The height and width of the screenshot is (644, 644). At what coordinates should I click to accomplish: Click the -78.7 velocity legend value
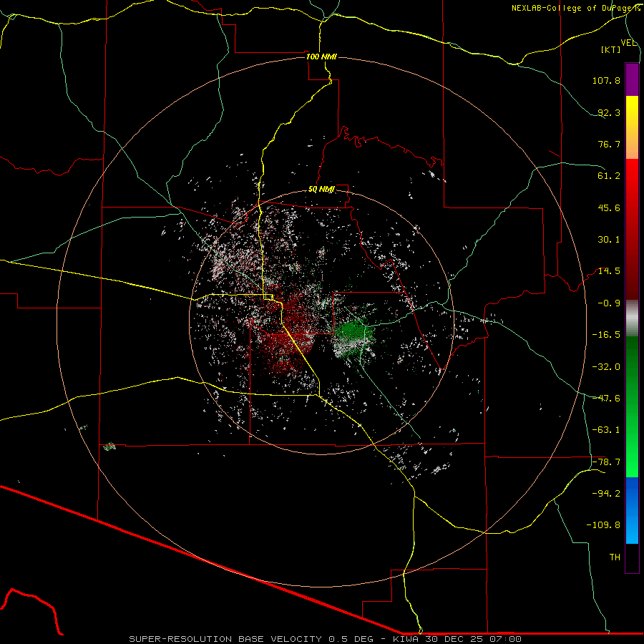(606, 462)
